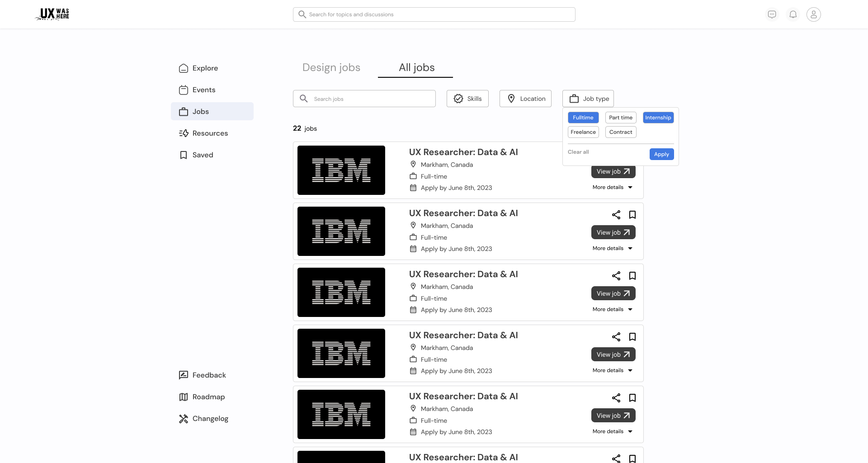The width and height of the screenshot is (868, 463).
Task: Focus the Search jobs input field
Action: tap(364, 99)
